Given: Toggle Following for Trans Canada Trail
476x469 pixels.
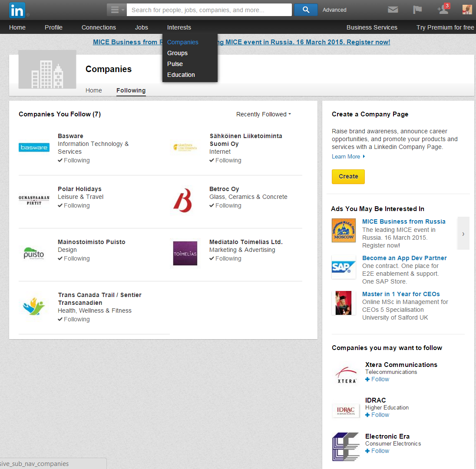Looking at the screenshot, I should (74, 319).
